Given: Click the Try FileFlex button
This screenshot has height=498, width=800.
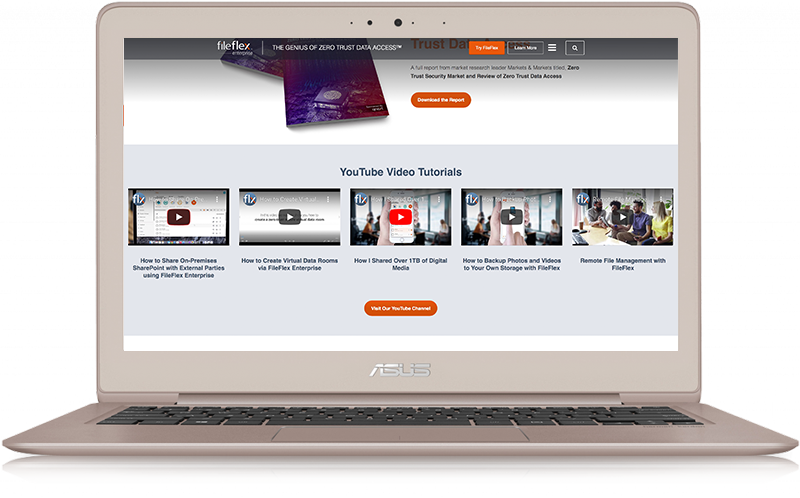Looking at the screenshot, I should point(487,47).
